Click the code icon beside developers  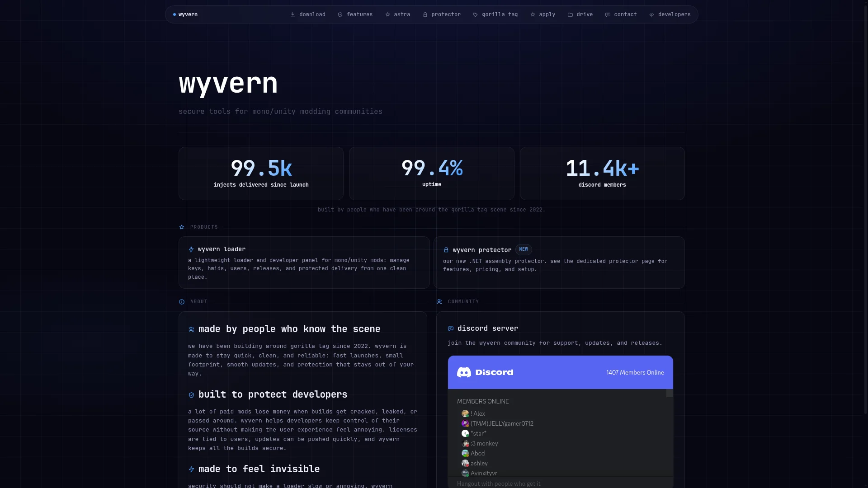click(651, 14)
